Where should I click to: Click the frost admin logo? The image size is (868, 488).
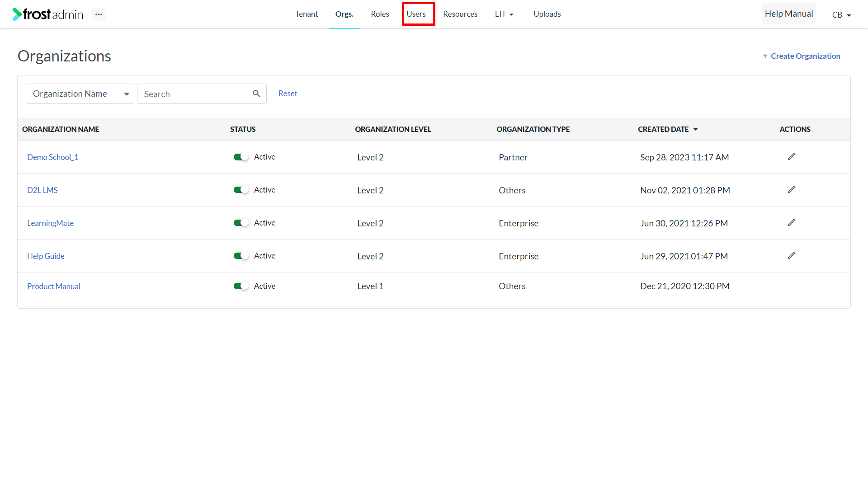pyautogui.click(x=48, y=14)
